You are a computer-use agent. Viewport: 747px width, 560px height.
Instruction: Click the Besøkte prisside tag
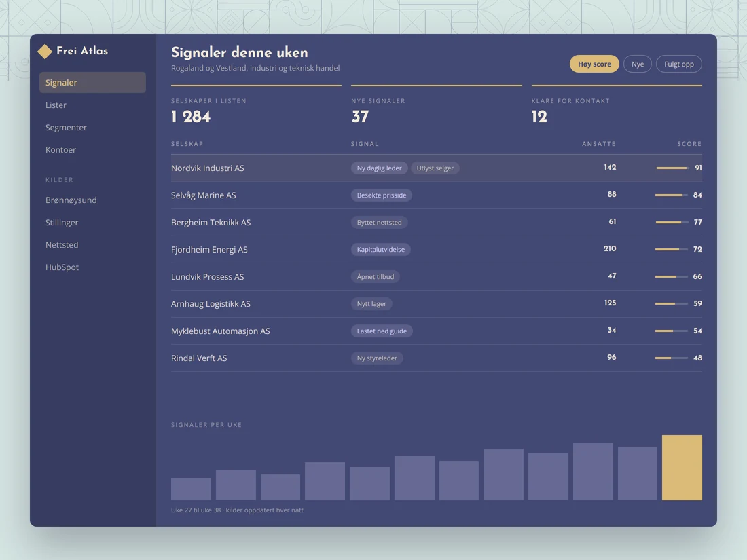click(382, 195)
